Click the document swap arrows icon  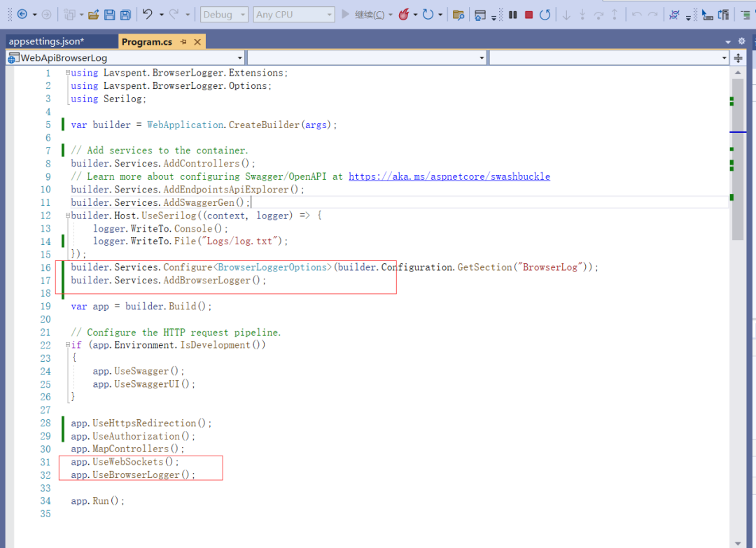point(723,15)
